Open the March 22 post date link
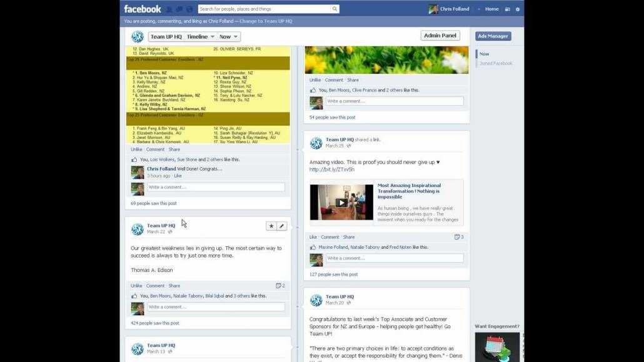The height and width of the screenshot is (362, 644). click(156, 232)
